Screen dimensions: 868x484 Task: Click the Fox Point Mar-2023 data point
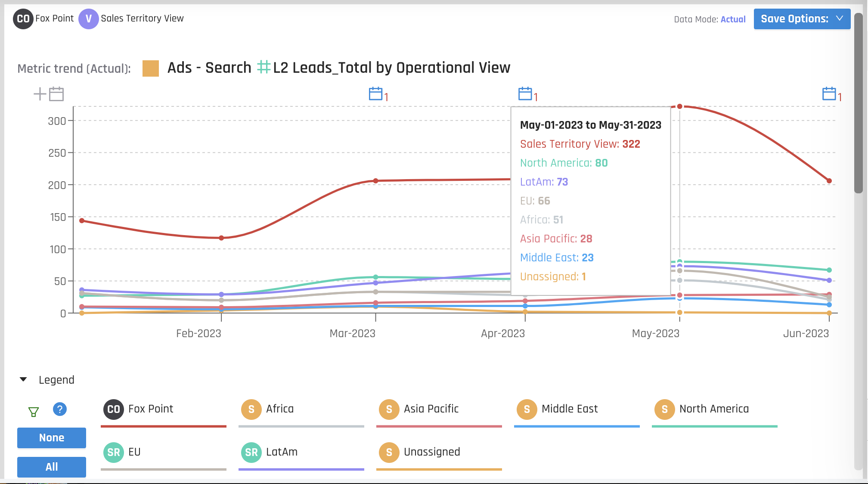click(376, 181)
